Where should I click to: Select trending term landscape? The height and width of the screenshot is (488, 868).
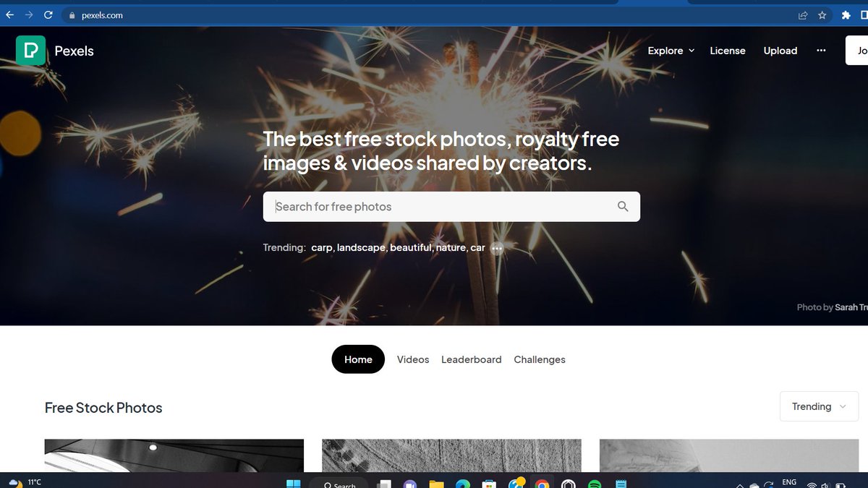[361, 247]
